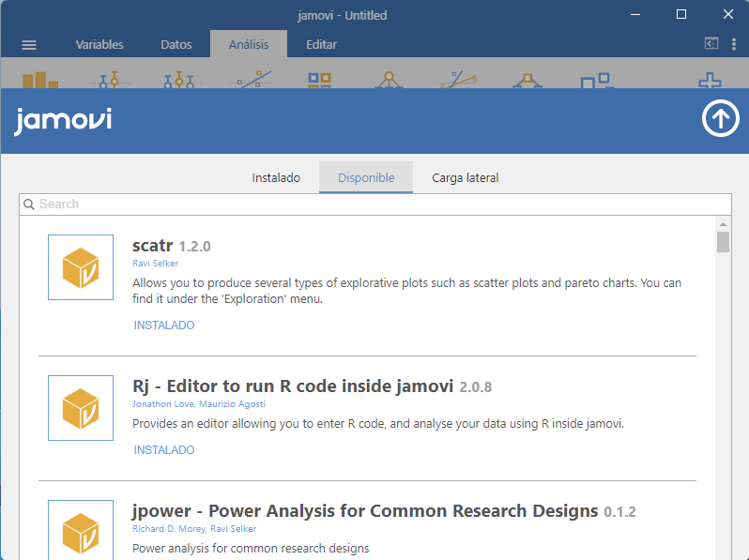
Task: Click the module list scrollbar thumb
Action: click(723, 242)
